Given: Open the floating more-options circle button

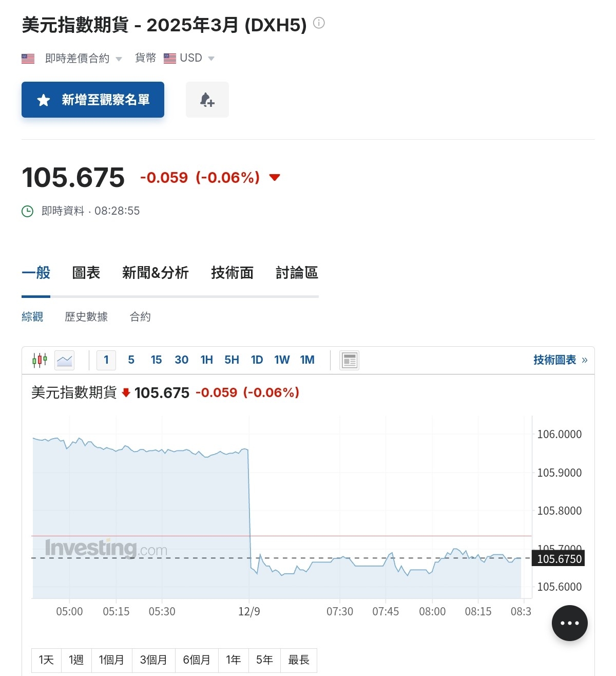Looking at the screenshot, I should point(569,623).
